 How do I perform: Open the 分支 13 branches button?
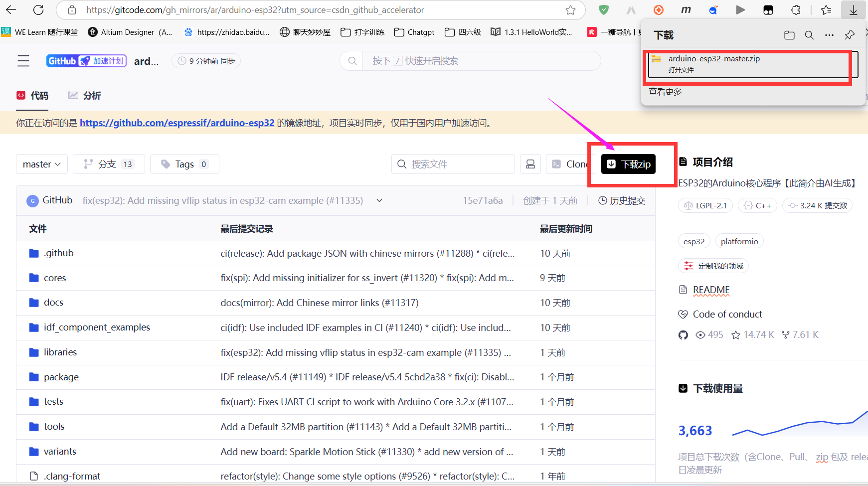109,164
